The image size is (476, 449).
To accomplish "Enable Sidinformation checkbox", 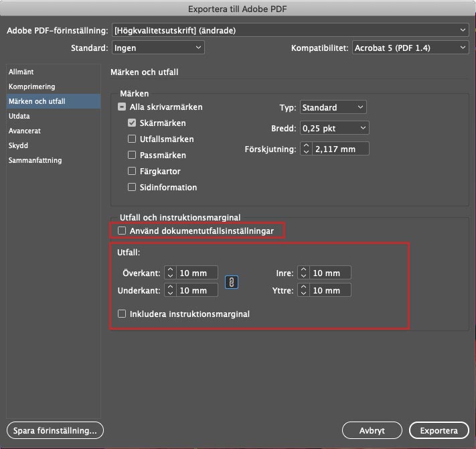I will click(x=132, y=187).
